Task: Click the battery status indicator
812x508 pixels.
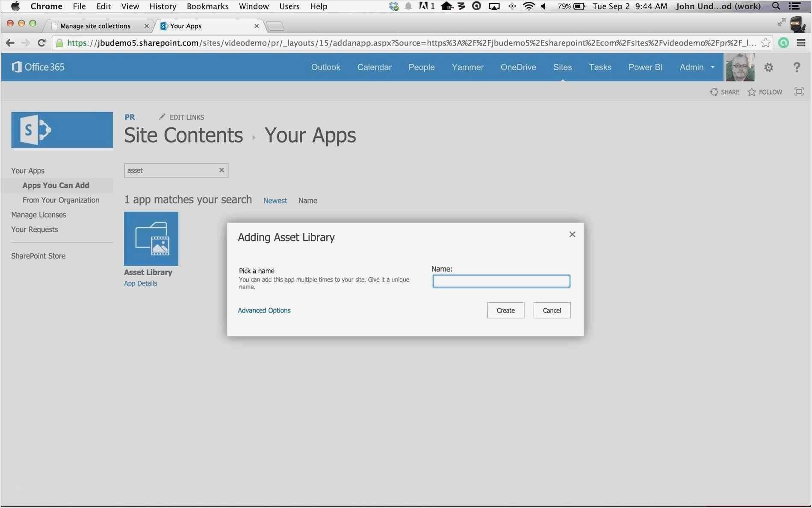Action: pos(571,6)
